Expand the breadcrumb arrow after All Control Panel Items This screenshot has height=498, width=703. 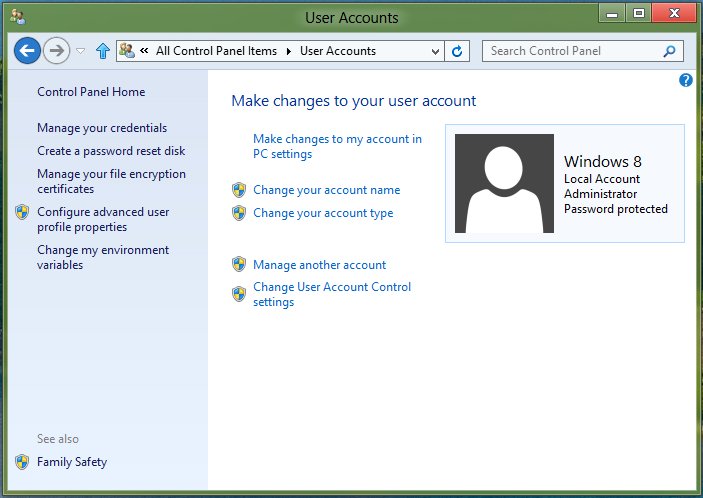click(288, 52)
